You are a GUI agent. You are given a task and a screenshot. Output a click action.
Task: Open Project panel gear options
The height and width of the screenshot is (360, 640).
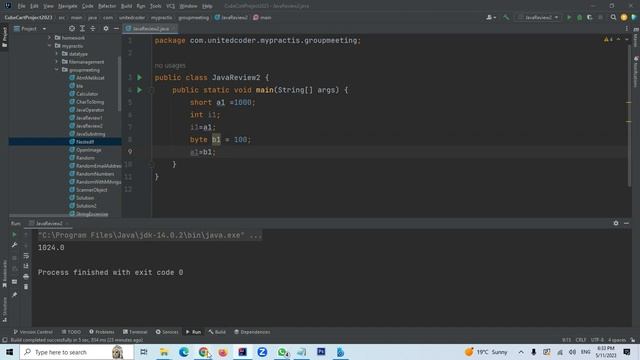pyautogui.click(x=106, y=29)
